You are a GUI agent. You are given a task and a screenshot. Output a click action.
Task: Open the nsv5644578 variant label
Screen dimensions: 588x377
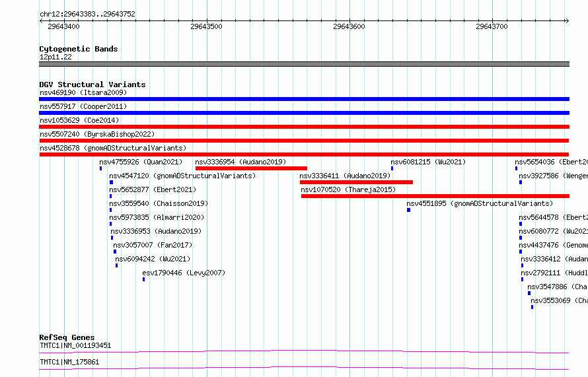coord(554,217)
